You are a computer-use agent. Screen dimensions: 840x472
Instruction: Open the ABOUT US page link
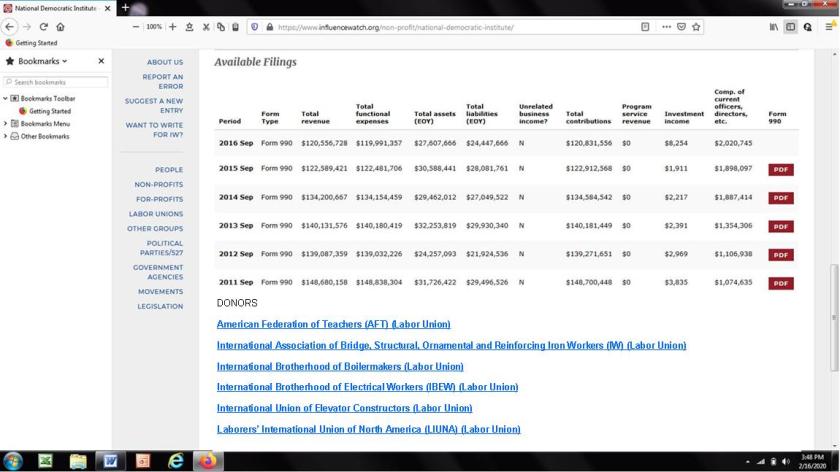[165, 62]
